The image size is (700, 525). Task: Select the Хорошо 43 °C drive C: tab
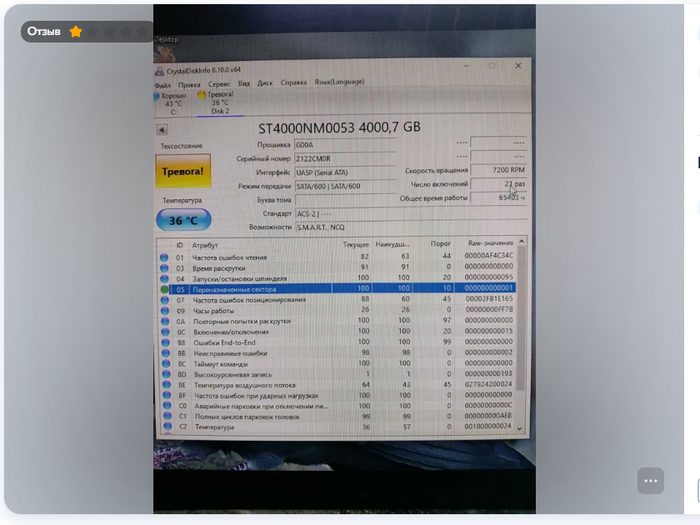coord(171,104)
